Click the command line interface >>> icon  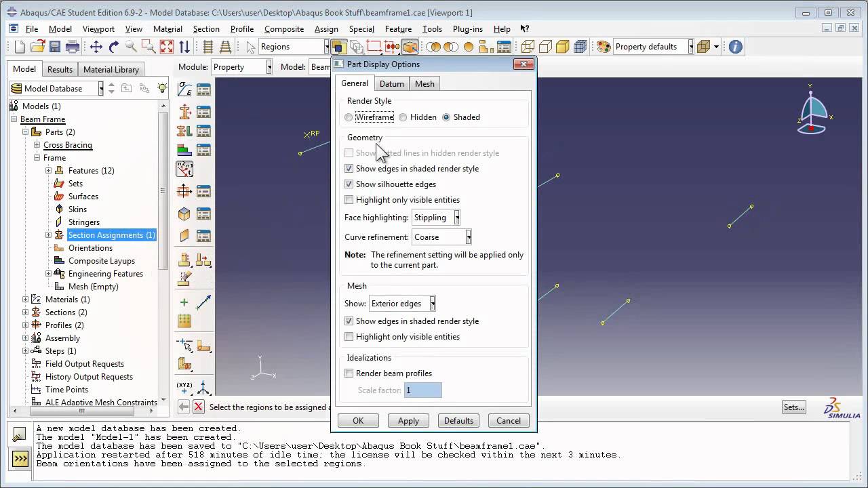click(x=20, y=459)
